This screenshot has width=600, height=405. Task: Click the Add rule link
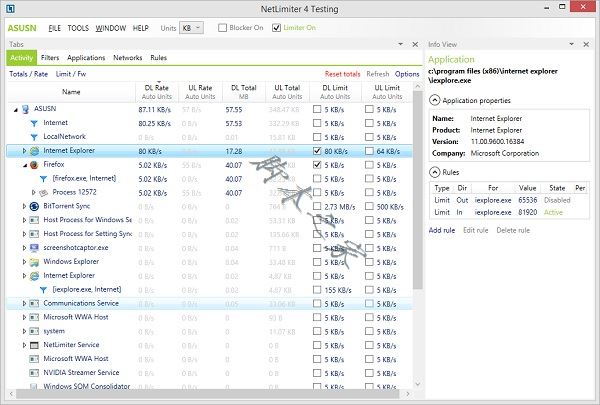coord(441,230)
